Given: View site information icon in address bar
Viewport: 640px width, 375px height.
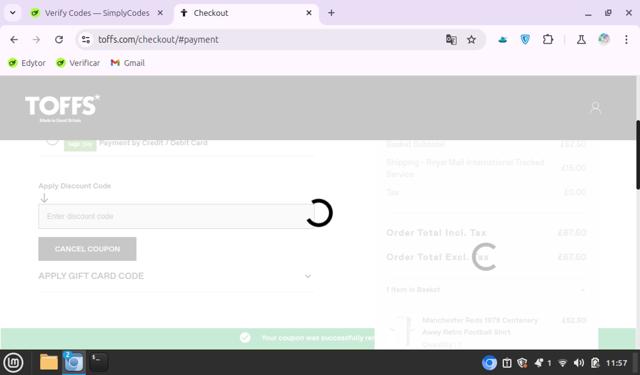Looking at the screenshot, I should coord(86,40).
